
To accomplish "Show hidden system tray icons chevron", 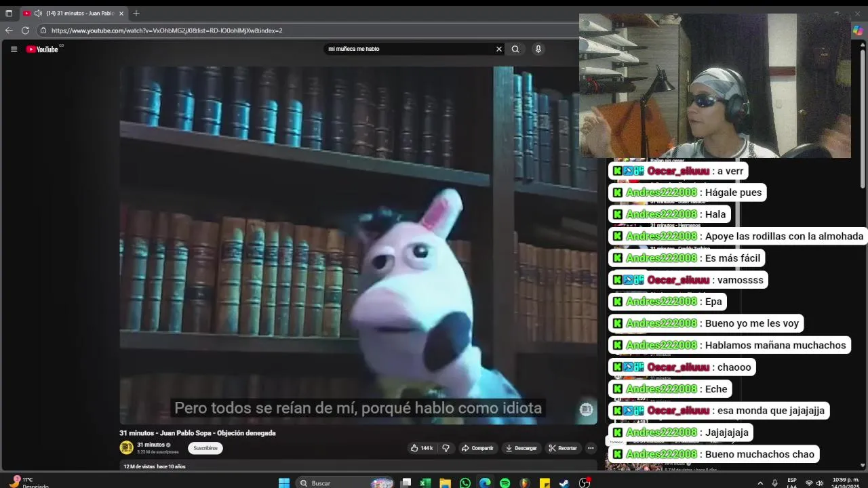I will [760, 483].
